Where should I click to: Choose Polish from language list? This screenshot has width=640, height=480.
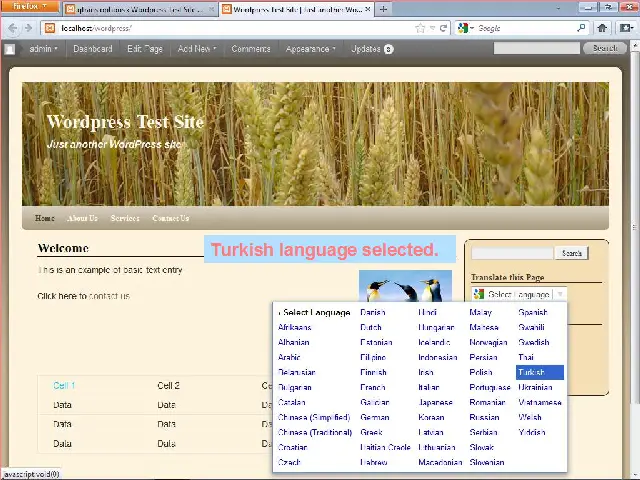(481, 372)
